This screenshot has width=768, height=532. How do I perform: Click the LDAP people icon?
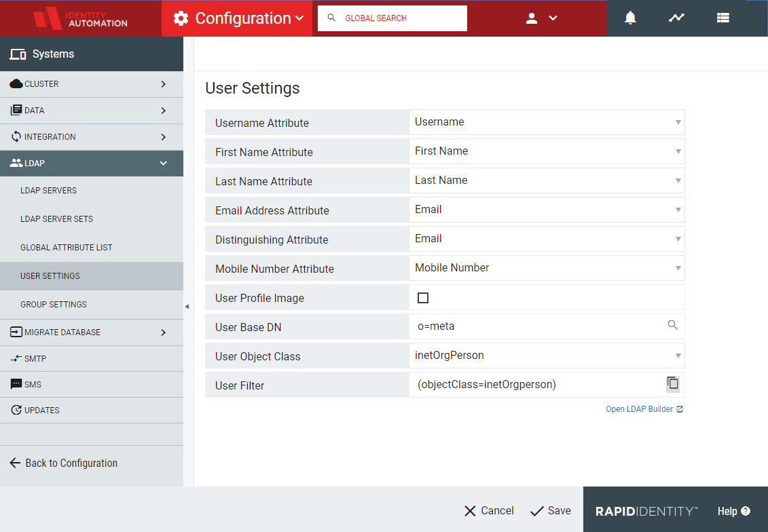(x=16, y=163)
